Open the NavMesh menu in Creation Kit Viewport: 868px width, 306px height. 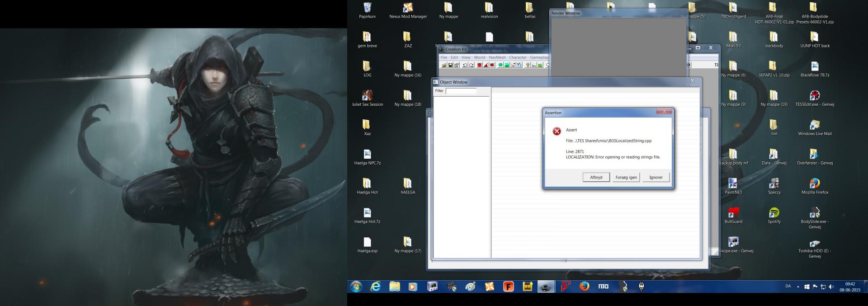(497, 57)
